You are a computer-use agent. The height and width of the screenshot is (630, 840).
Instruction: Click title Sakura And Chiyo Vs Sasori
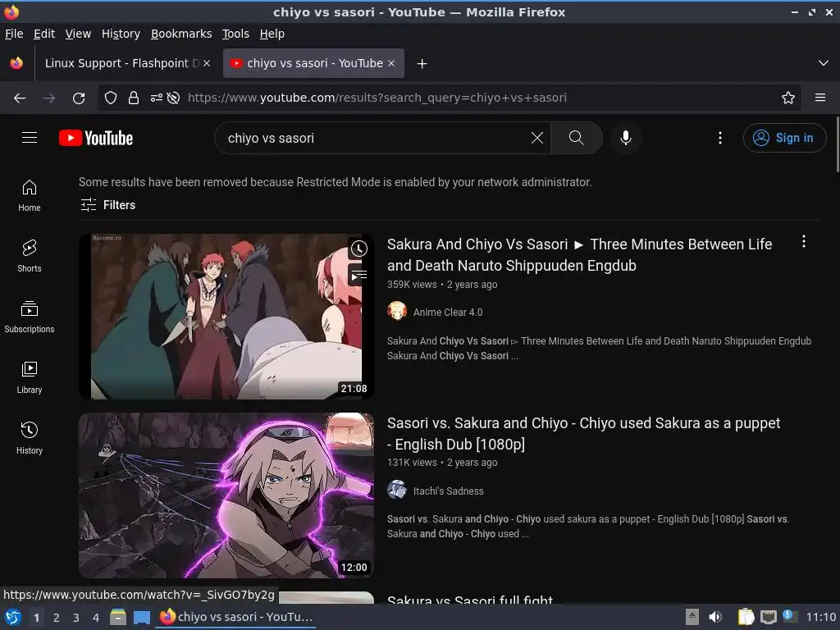coord(580,254)
